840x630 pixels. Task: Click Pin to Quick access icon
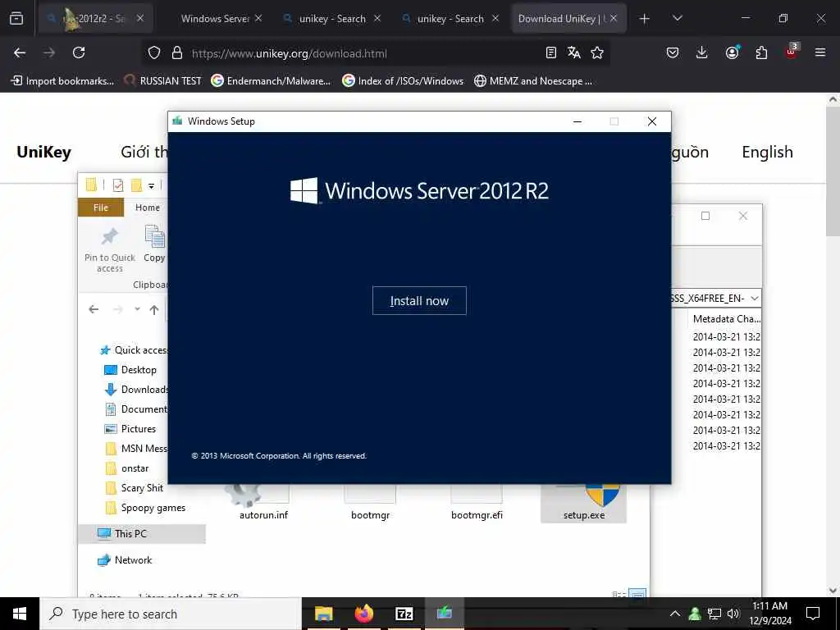[x=110, y=249]
